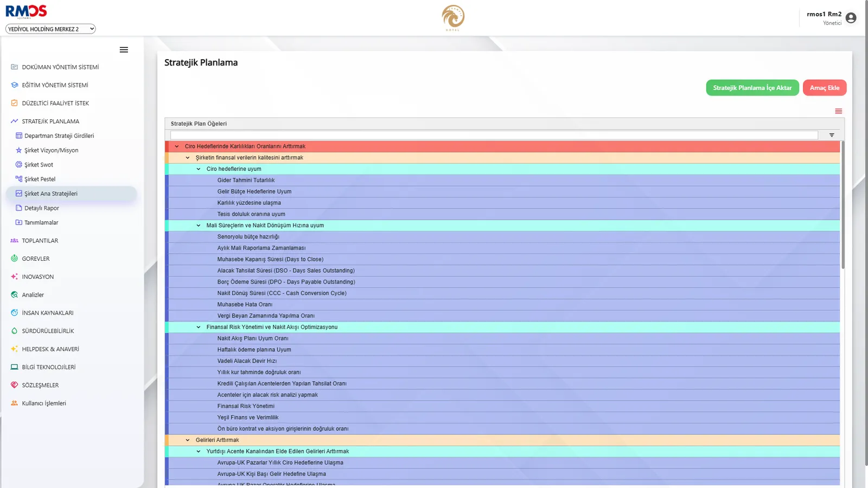Image resolution: width=868 pixels, height=488 pixels.
Task: Click the Düzeltici Faaliyet İstek icon
Action: [15, 103]
